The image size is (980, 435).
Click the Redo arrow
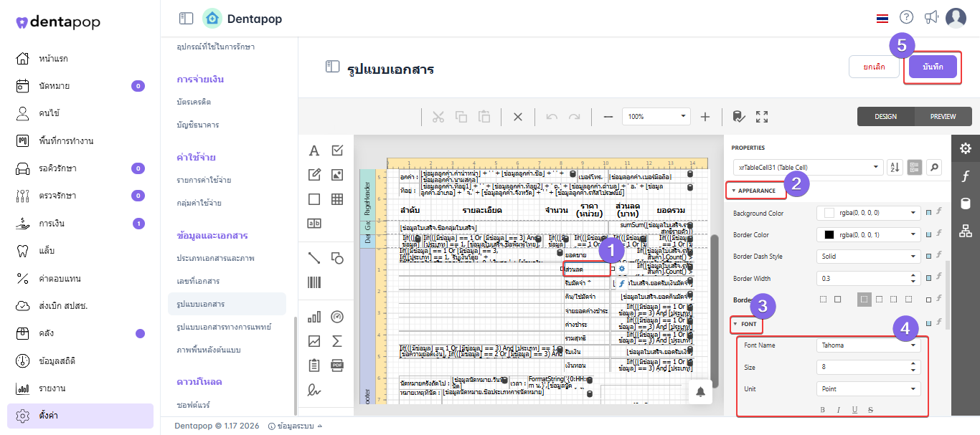(575, 117)
